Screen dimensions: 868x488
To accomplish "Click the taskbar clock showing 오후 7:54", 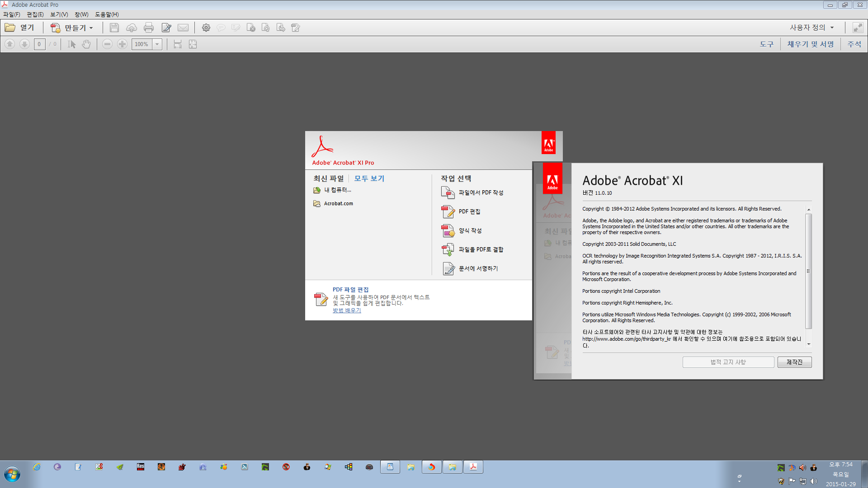I will 841,465.
